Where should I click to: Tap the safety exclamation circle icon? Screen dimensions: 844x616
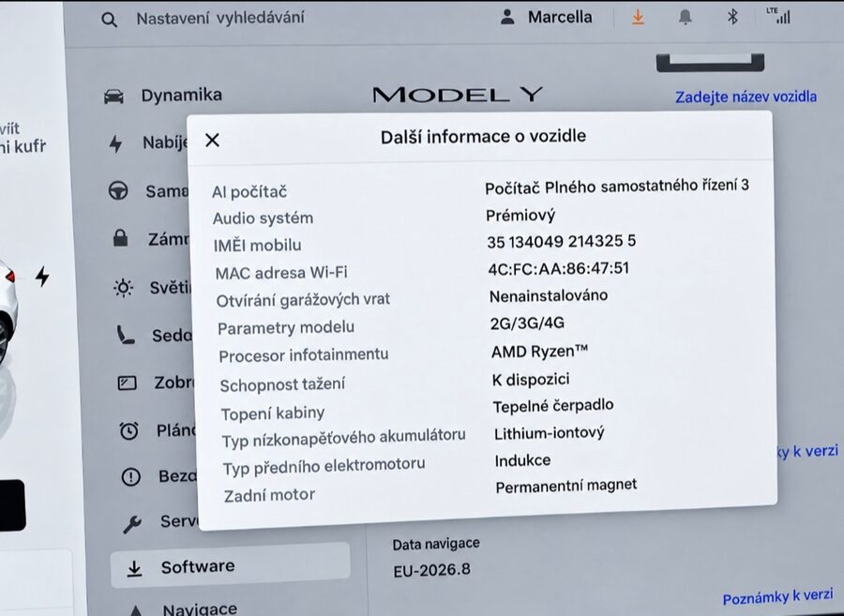(x=130, y=476)
